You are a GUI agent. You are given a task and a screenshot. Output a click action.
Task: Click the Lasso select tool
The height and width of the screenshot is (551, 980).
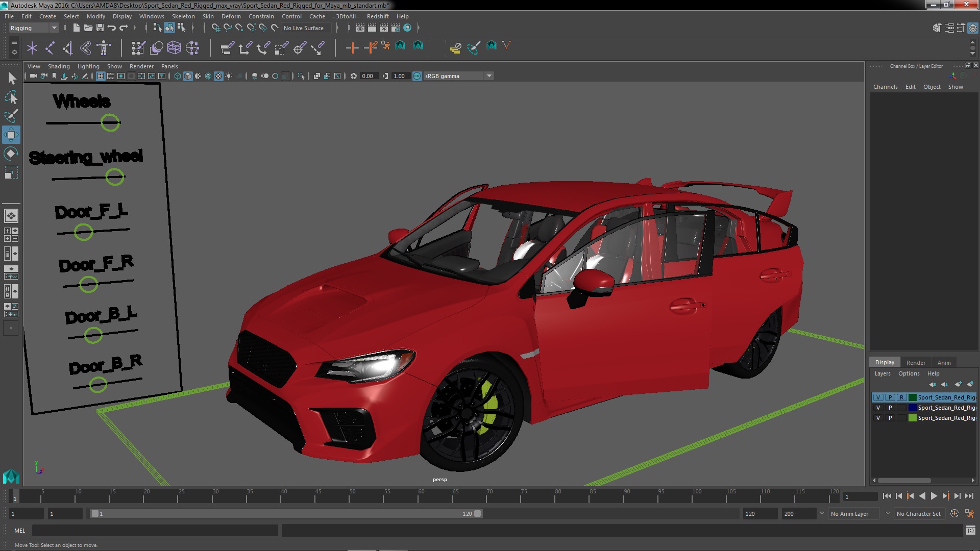(11, 97)
